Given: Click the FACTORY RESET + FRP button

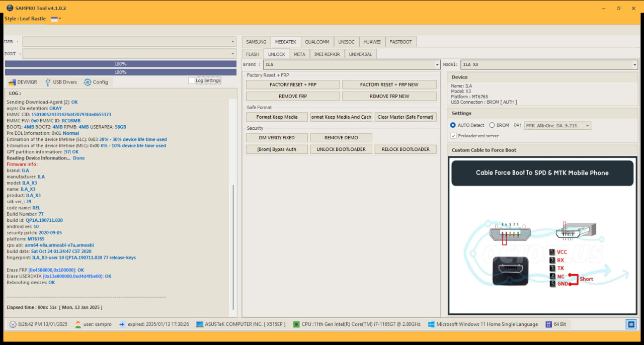Looking at the screenshot, I should tap(293, 84).
